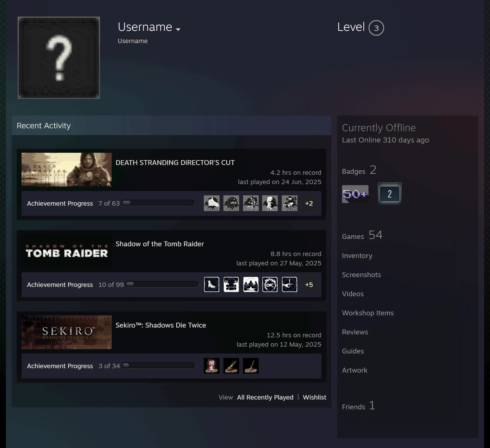Open Videos in profile sidebar
This screenshot has height=448, width=490.
pyautogui.click(x=353, y=294)
